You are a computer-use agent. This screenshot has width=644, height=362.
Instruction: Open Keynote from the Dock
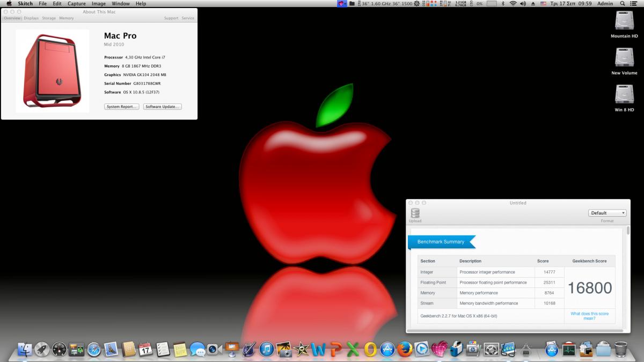(232, 350)
